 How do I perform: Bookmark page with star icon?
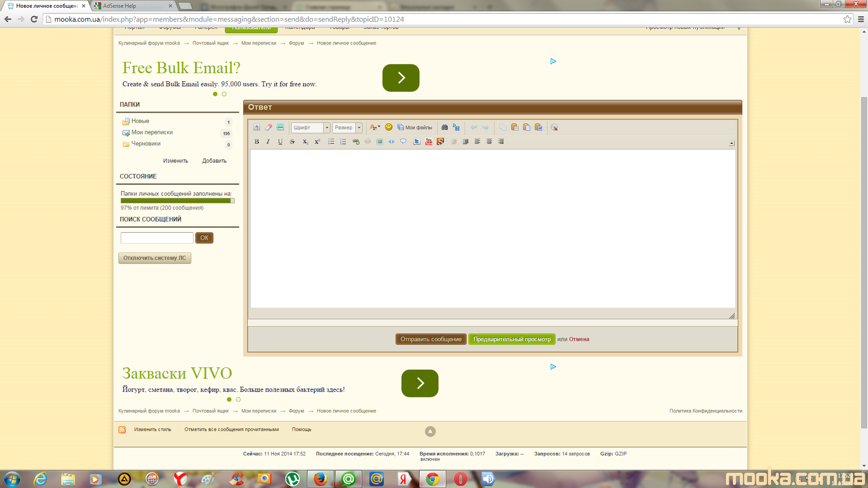tap(847, 19)
